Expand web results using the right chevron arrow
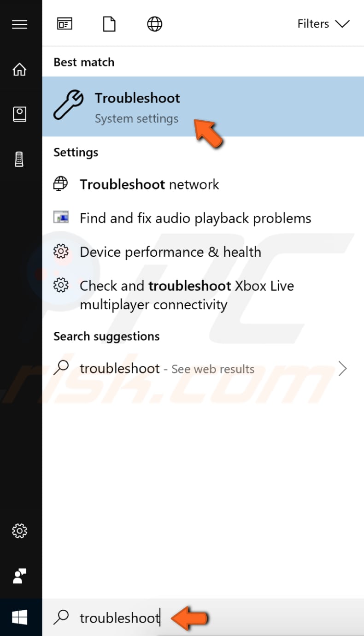This screenshot has width=364, height=636. pos(343,368)
